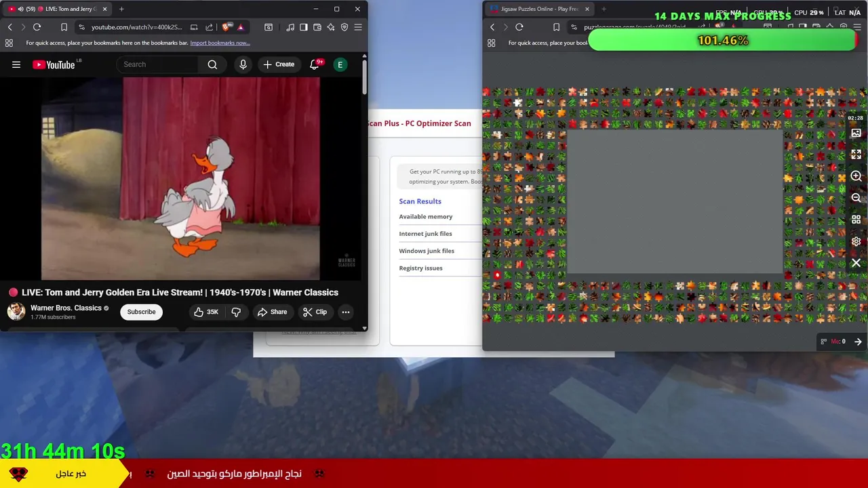Select Windows junk files in Scan Results

pyautogui.click(x=427, y=251)
